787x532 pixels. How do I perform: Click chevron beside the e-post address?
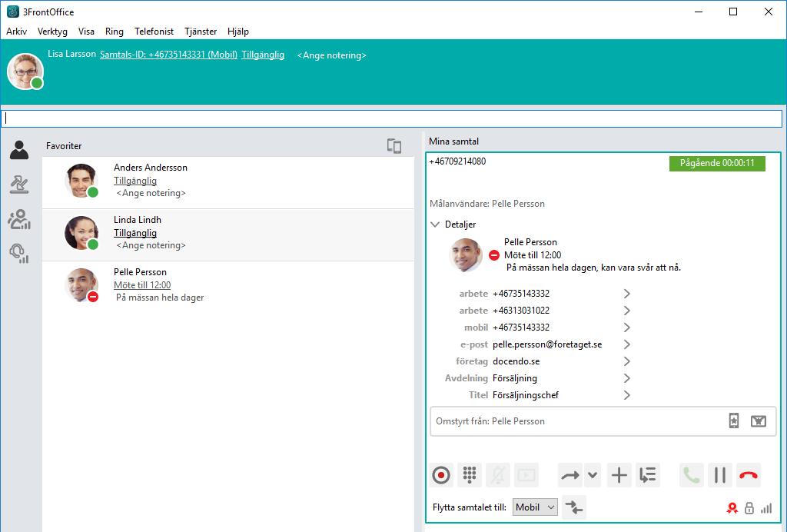[x=627, y=344]
